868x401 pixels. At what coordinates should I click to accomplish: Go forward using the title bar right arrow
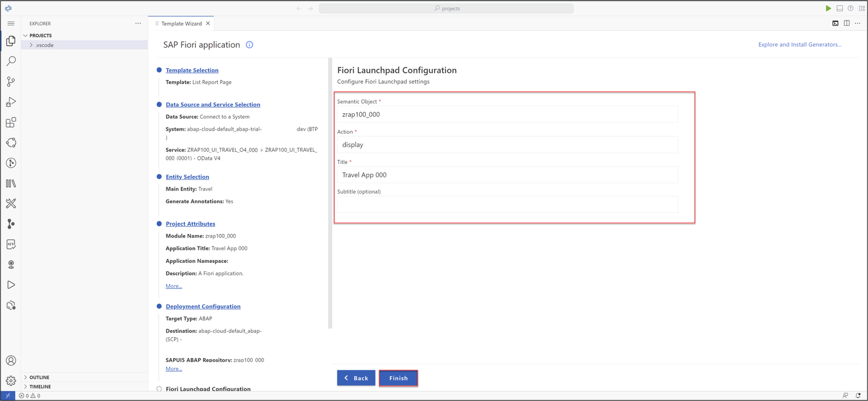pyautogui.click(x=310, y=8)
